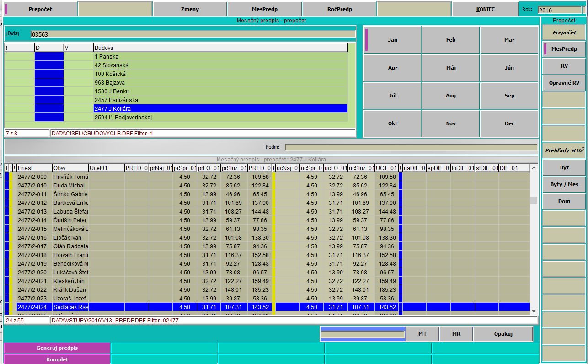Select the Sep month button

point(509,96)
